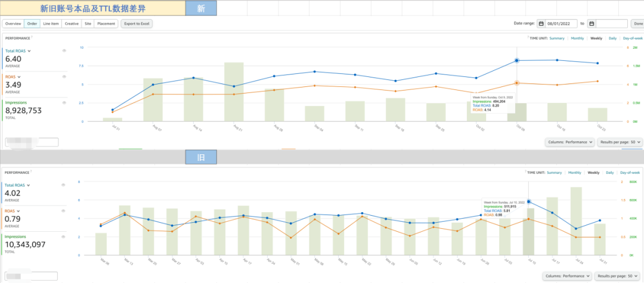Click tooltip text Total ROAS: 5.81
Viewport: 644px width, 283px height.
pos(496,210)
